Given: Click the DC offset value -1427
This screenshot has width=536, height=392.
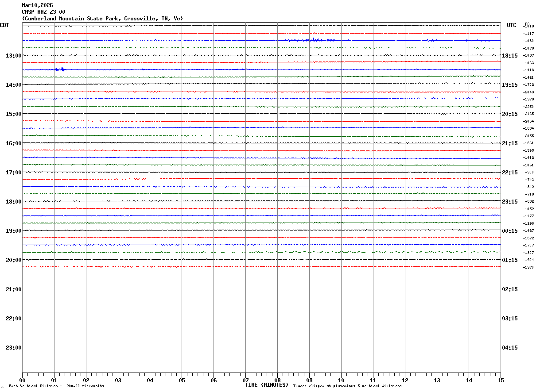Looking at the screenshot, I should [529, 231].
